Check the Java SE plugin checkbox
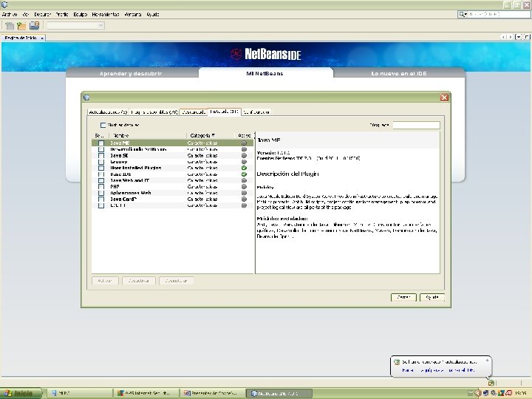The image size is (532, 399). pyautogui.click(x=100, y=156)
